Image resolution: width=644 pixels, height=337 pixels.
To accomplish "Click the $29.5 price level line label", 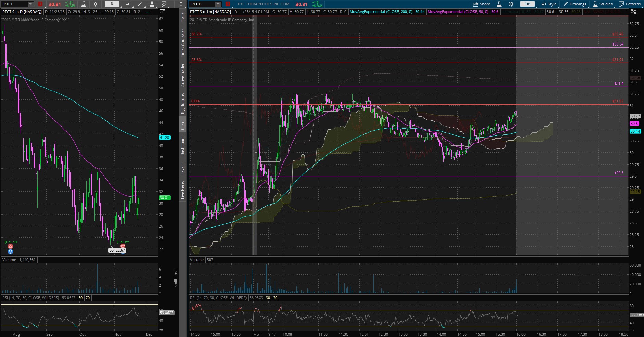I will click(619, 173).
